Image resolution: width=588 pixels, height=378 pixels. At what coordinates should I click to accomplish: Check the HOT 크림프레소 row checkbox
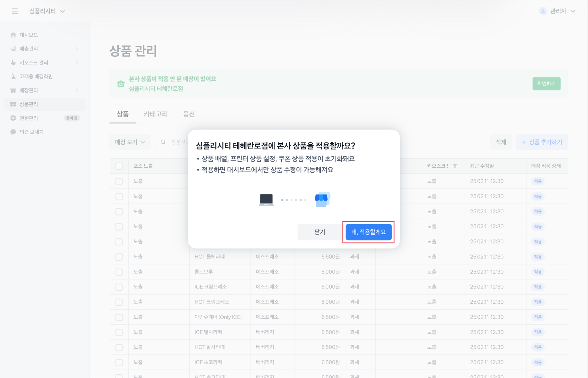pyautogui.click(x=119, y=302)
